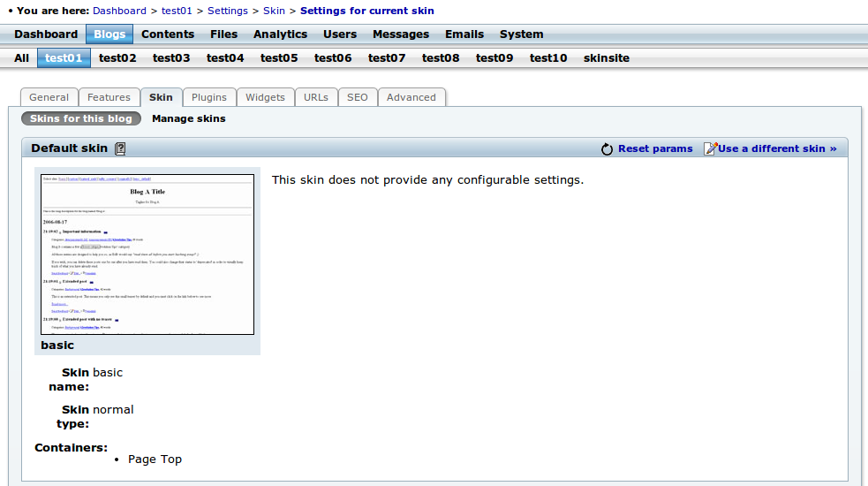Open the Analytics menu item
868x486 pixels.
click(280, 34)
